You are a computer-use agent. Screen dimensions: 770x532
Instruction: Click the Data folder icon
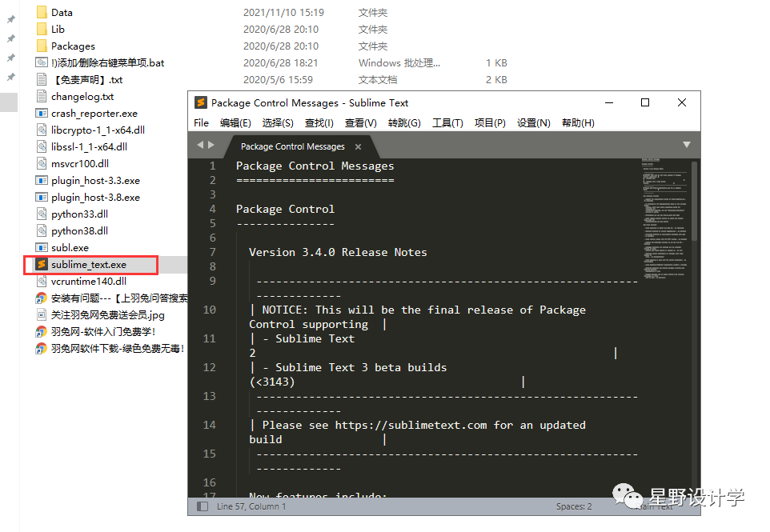click(x=42, y=12)
